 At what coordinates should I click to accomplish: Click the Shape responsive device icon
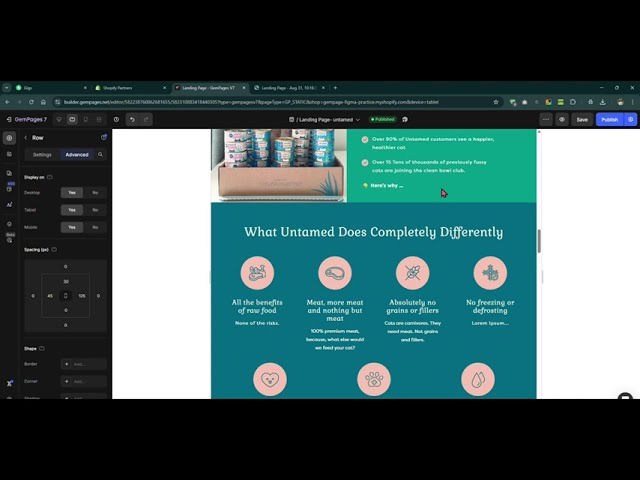point(42,349)
